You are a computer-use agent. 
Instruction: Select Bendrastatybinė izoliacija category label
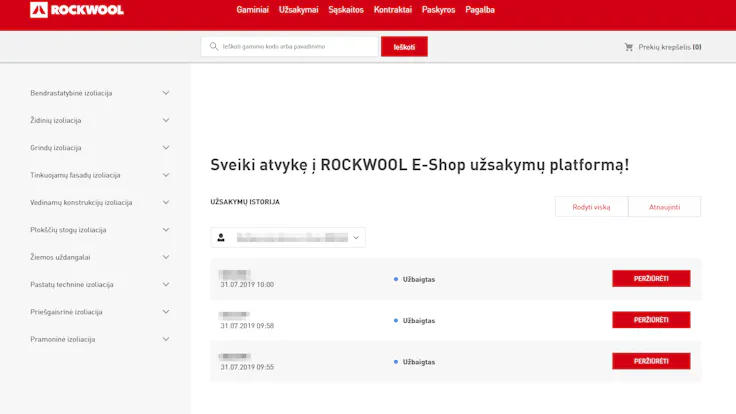pyautogui.click(x=71, y=93)
